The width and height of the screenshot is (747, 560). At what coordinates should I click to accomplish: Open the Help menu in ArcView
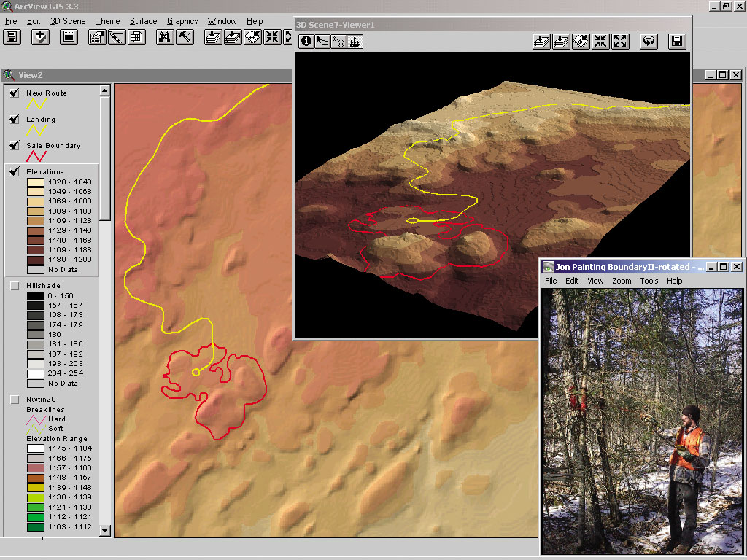click(255, 21)
